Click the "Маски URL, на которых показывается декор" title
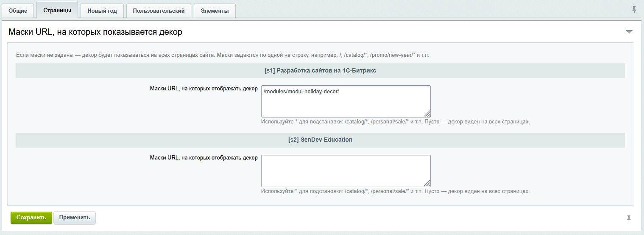This screenshot has width=644, height=235. coord(95,32)
